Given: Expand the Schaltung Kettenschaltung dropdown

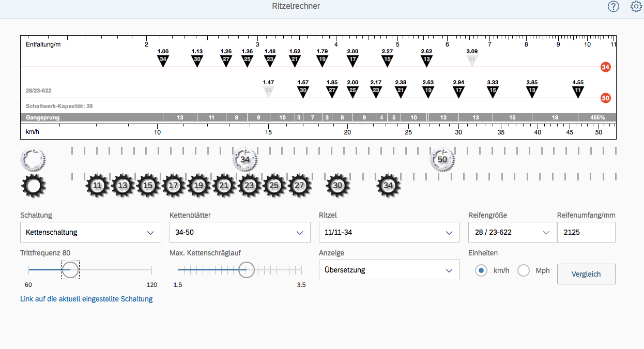Looking at the screenshot, I should tap(90, 232).
